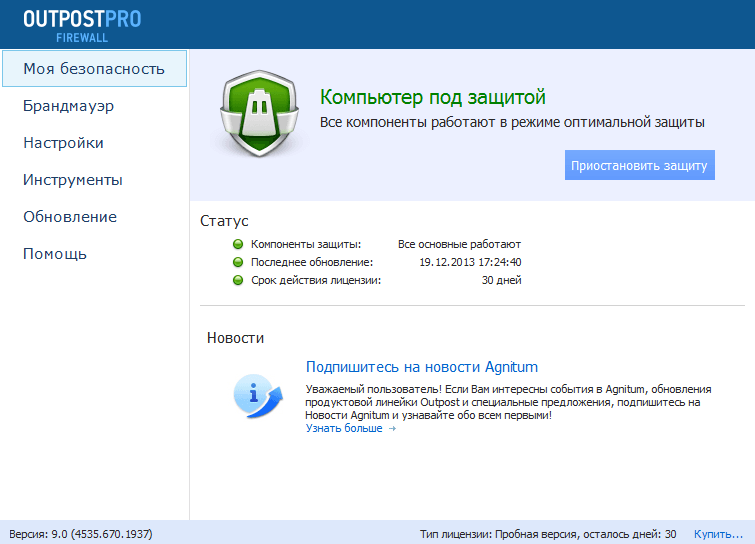Open the Моя безопасность section
755x544 pixels.
tap(94, 69)
